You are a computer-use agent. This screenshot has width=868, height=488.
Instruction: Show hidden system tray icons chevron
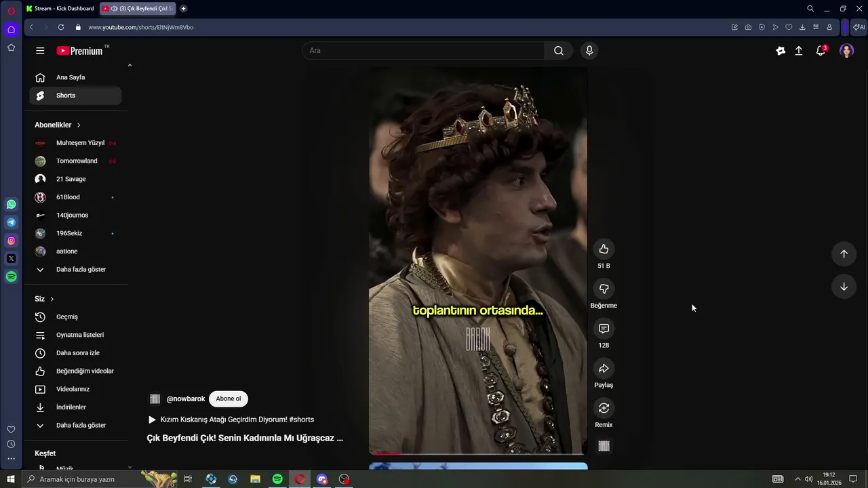(797, 479)
